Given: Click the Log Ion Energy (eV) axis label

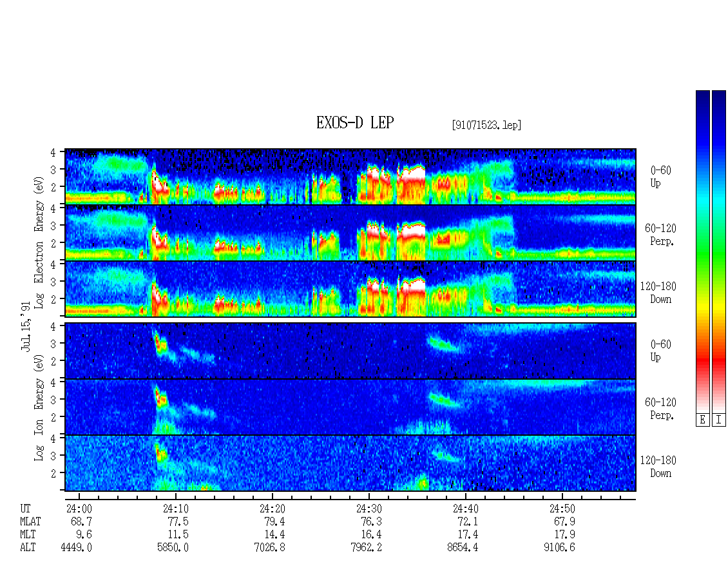Looking at the screenshot, I should point(39,407).
